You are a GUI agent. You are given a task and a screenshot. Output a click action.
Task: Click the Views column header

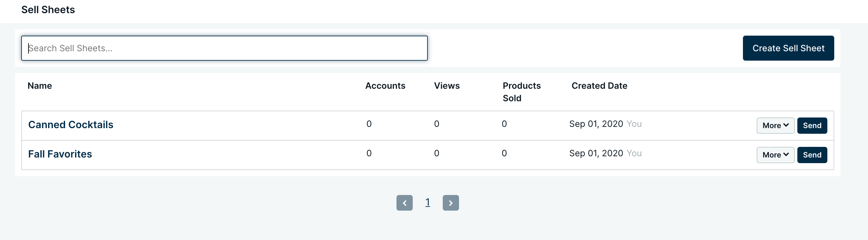[x=447, y=86]
